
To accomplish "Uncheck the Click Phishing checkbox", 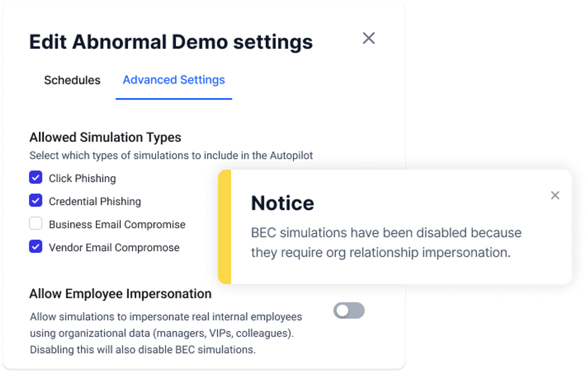I will coord(36,177).
